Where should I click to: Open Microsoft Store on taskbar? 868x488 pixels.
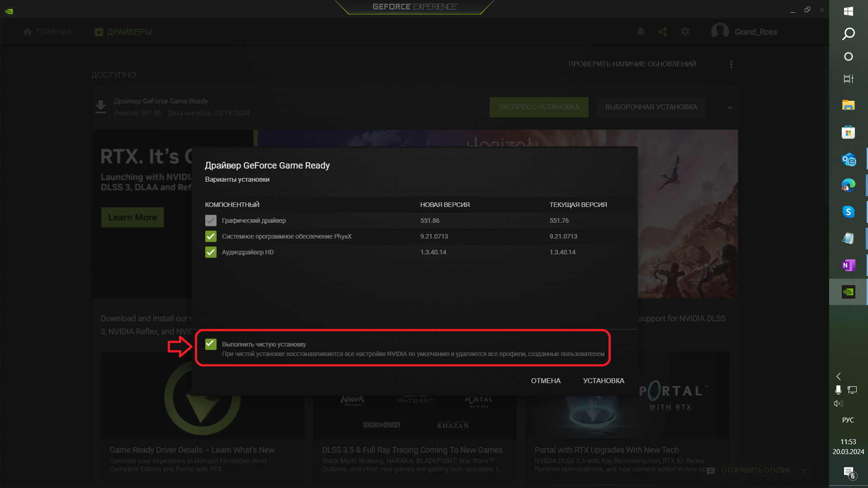[849, 132]
